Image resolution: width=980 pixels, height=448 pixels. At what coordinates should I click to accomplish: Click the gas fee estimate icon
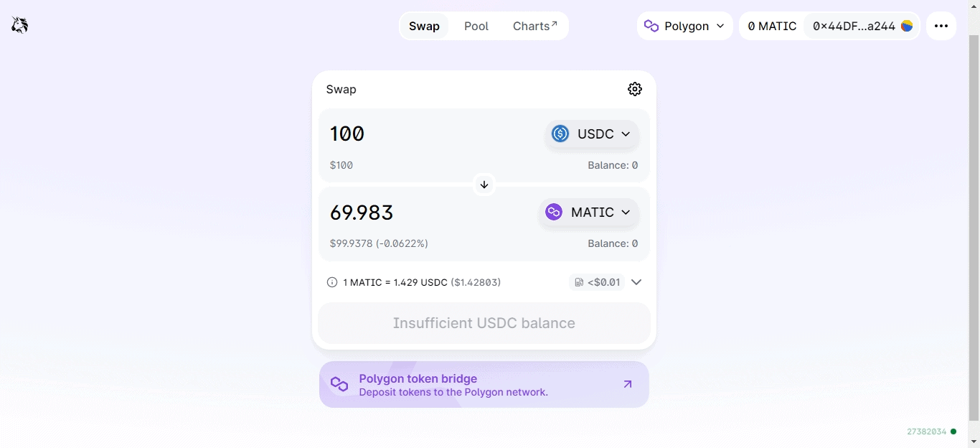(579, 282)
